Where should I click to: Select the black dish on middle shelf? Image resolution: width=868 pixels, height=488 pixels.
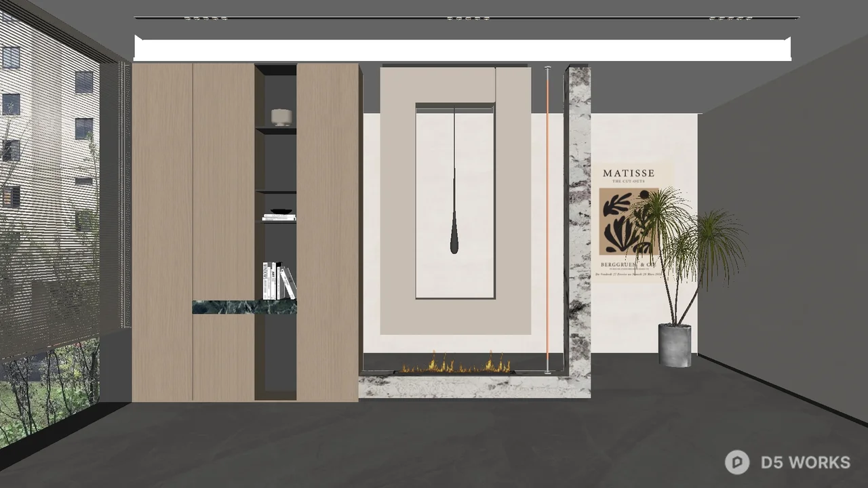click(283, 211)
